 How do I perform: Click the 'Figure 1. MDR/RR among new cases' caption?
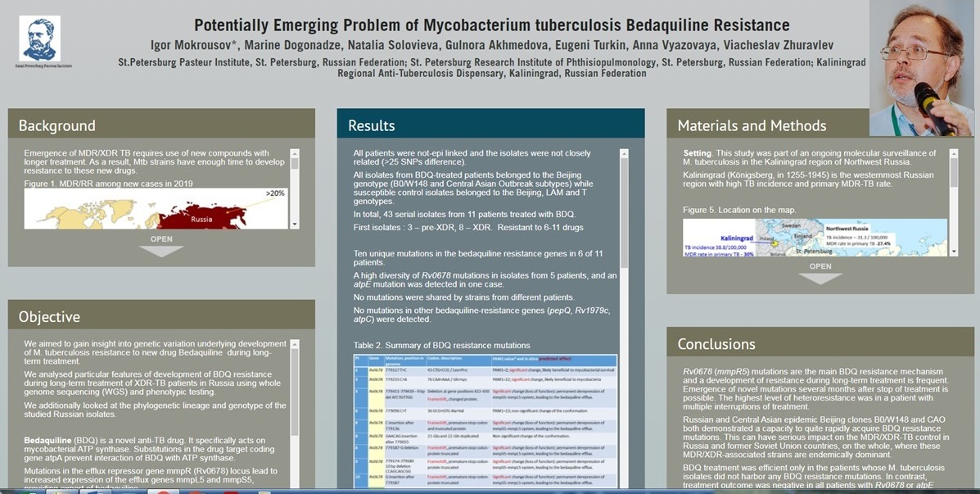click(x=108, y=184)
